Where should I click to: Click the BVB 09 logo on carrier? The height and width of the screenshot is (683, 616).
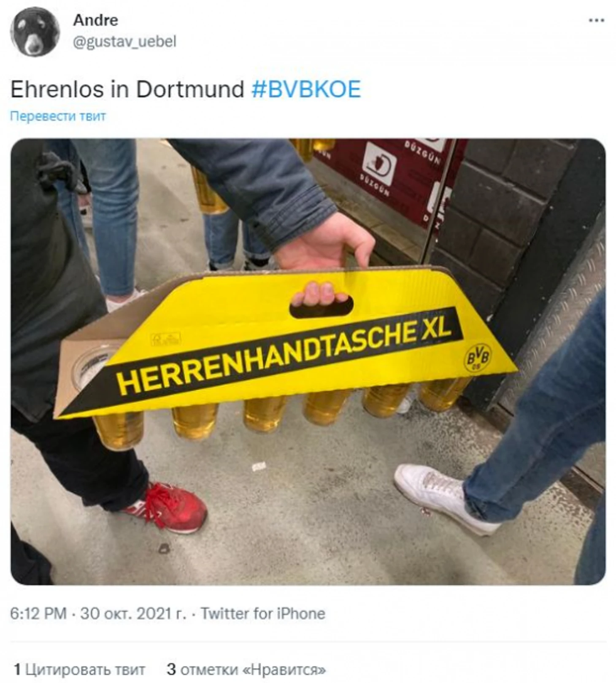click(478, 358)
